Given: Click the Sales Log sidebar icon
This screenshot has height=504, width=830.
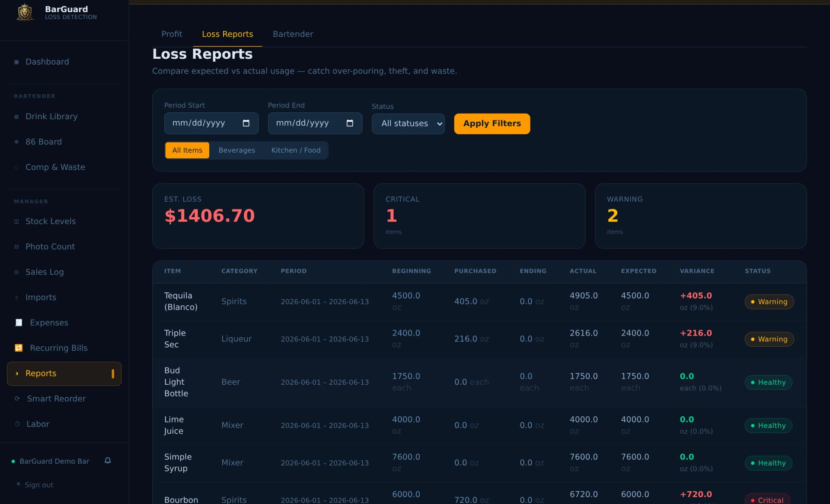Looking at the screenshot, I should 16,272.
